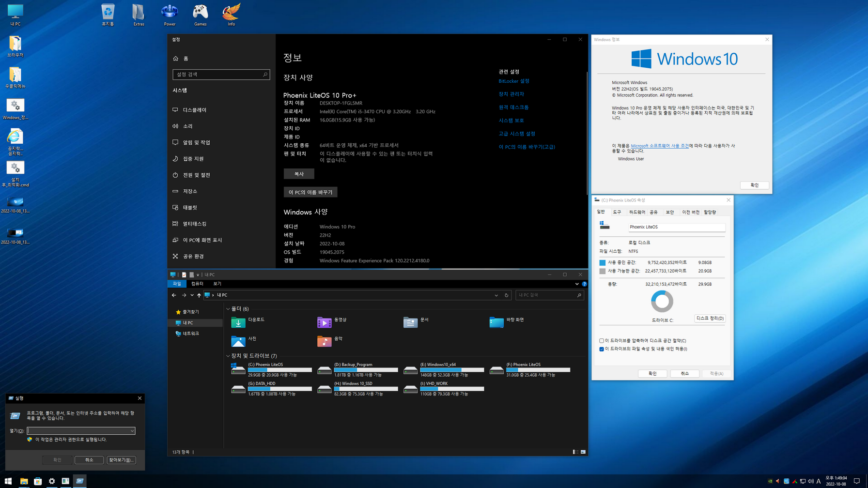This screenshot has width=868, height=488.
Task: Select the 설치 후_최적화.cmd desktop icon
Action: pos(15,174)
